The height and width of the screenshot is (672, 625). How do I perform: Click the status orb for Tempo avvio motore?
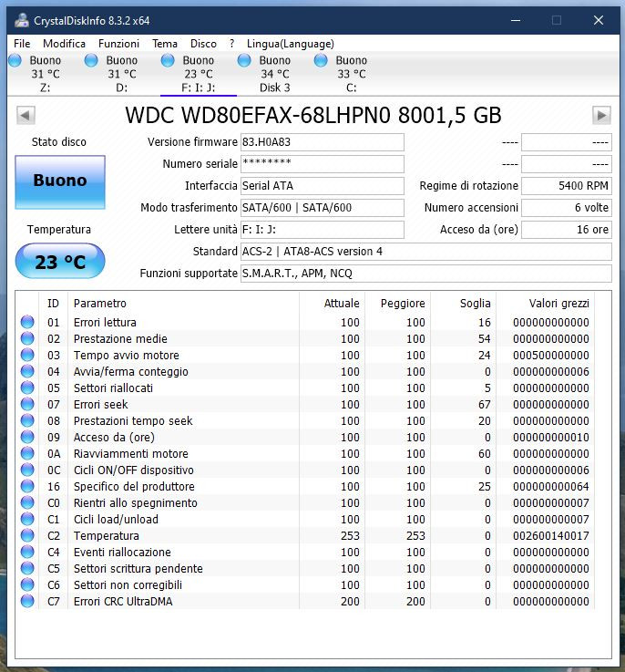(27, 355)
